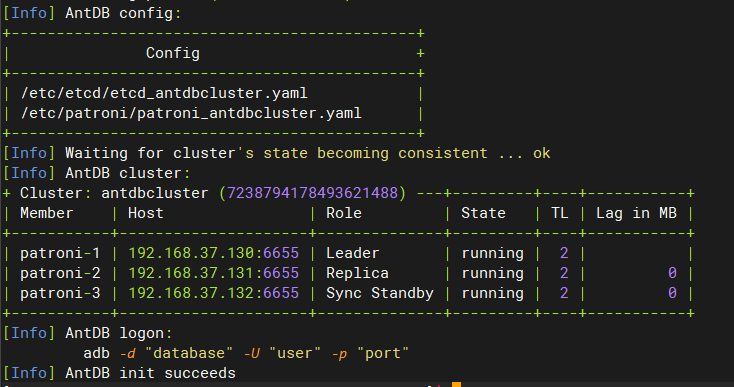Click the Member column header
The image size is (734, 387).
coord(47,213)
